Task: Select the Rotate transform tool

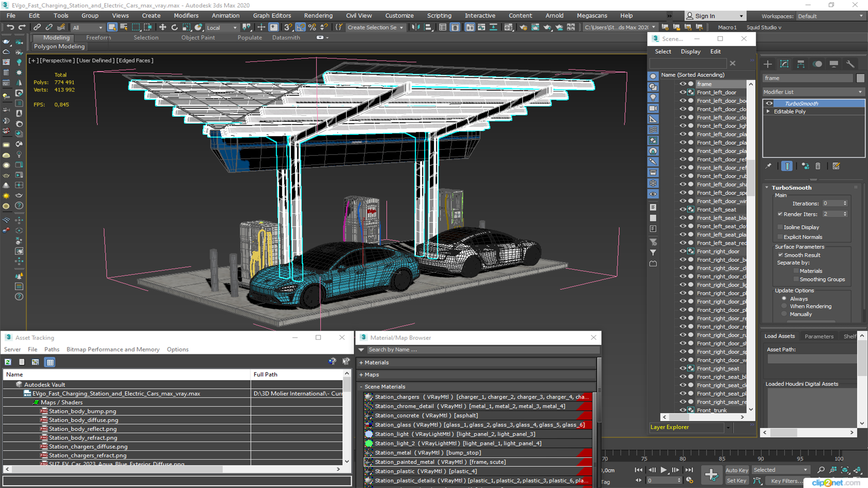Action: 175,27
